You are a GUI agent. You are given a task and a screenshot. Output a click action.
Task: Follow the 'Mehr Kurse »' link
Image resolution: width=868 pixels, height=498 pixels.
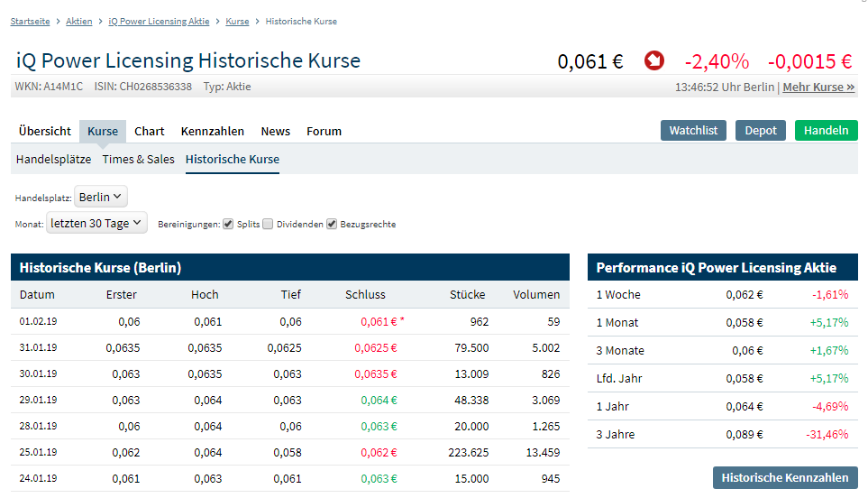coord(818,88)
